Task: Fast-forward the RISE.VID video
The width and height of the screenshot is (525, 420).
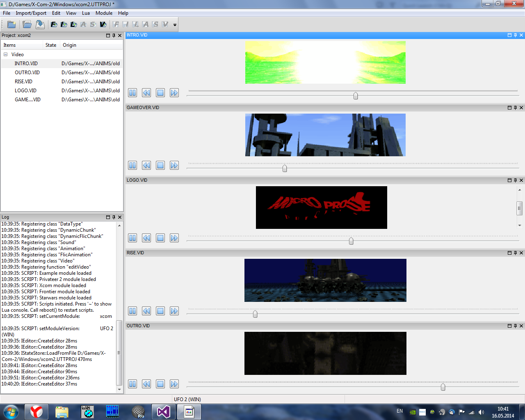Action: click(x=174, y=311)
